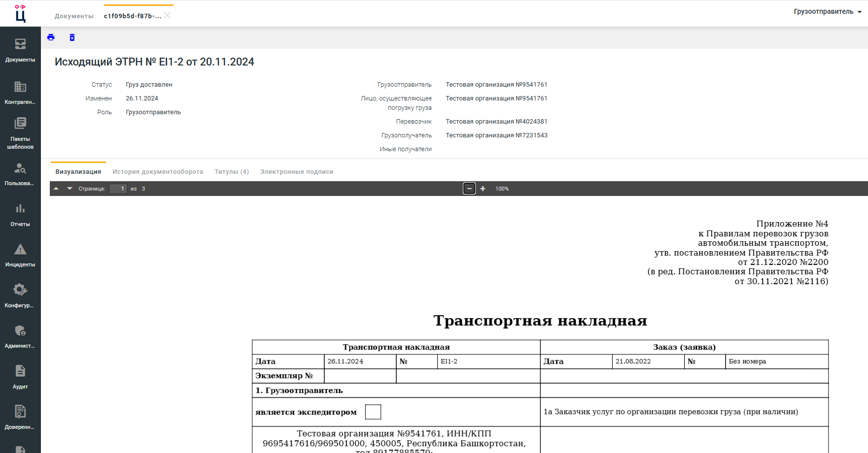Switch to the История документооборота tab

click(157, 171)
